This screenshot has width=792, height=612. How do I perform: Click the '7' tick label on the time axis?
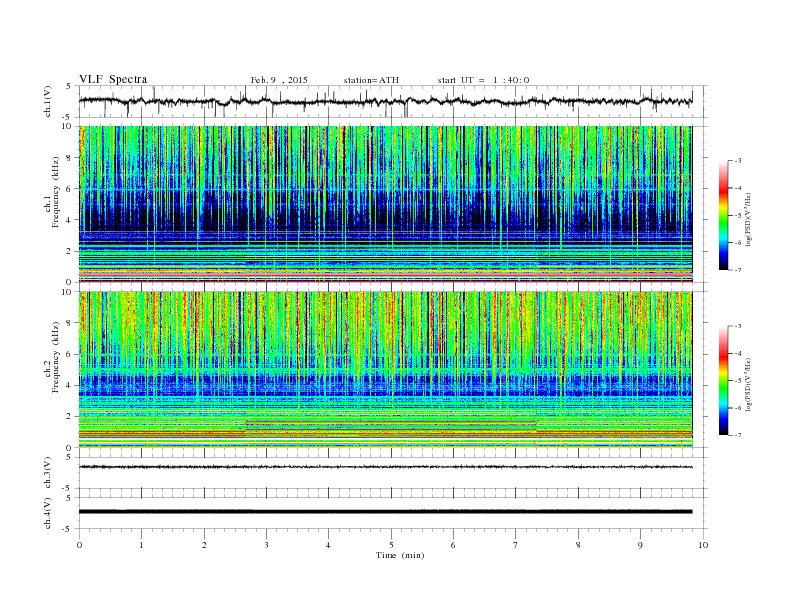tap(516, 545)
